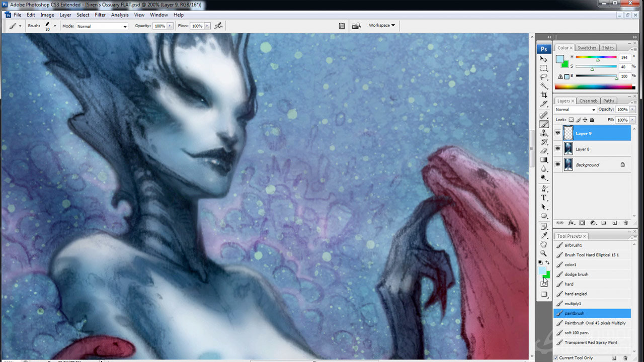
Task: Select the Slice tool
Action: click(x=544, y=104)
